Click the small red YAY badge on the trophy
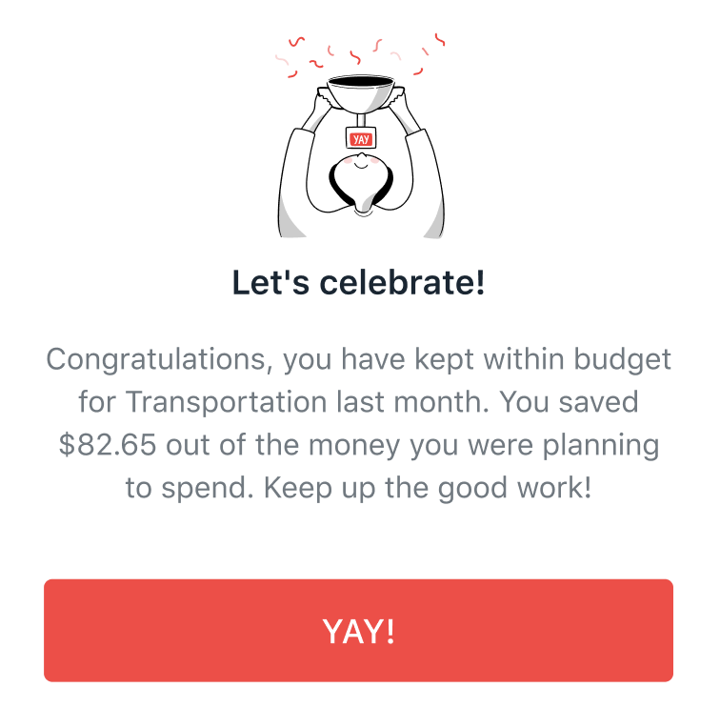This screenshot has height=728, width=720. [361, 138]
